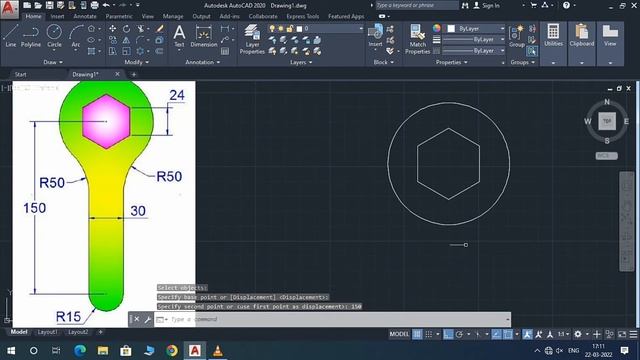Open Layer Properties manager
This screenshot has width=640, height=360.
click(x=252, y=39)
